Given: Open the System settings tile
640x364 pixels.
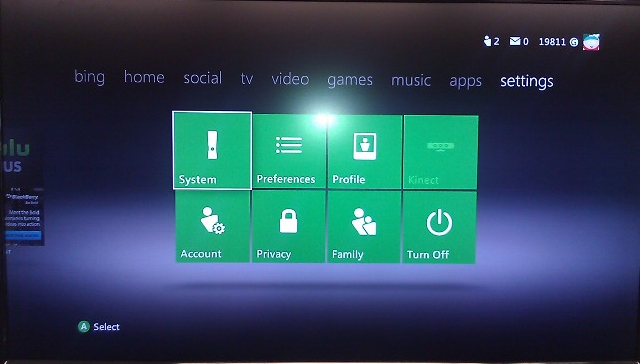Looking at the screenshot, I should click(212, 150).
